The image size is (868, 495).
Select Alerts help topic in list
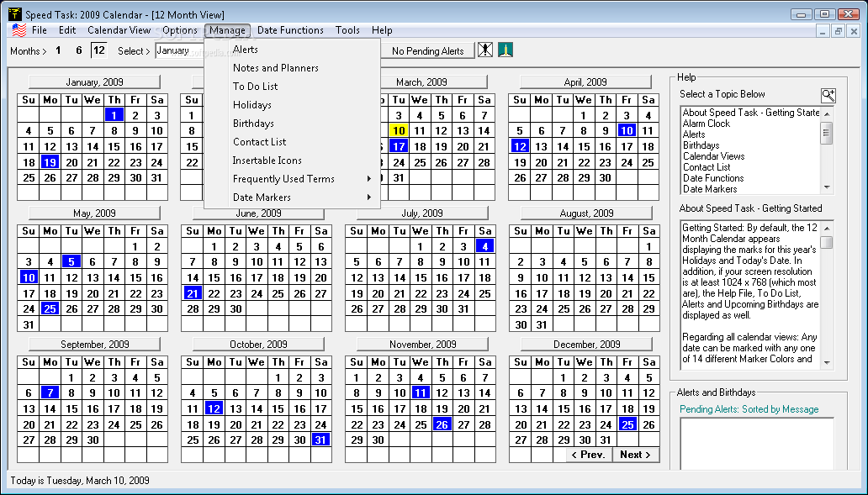[694, 134]
